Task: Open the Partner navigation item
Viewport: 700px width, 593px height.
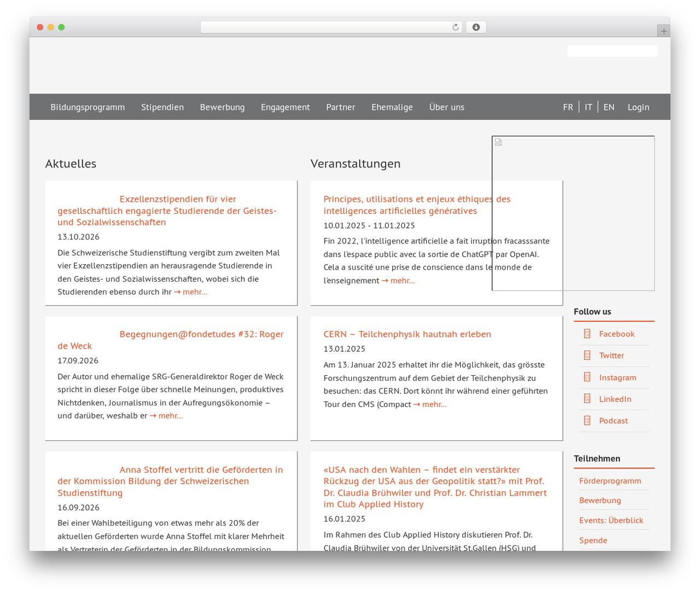Action: [x=341, y=107]
